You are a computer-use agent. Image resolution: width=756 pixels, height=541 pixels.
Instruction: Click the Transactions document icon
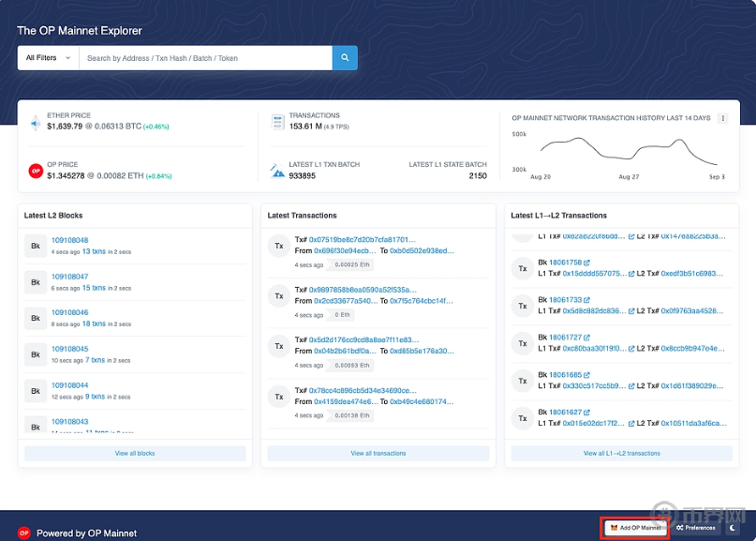(277, 122)
